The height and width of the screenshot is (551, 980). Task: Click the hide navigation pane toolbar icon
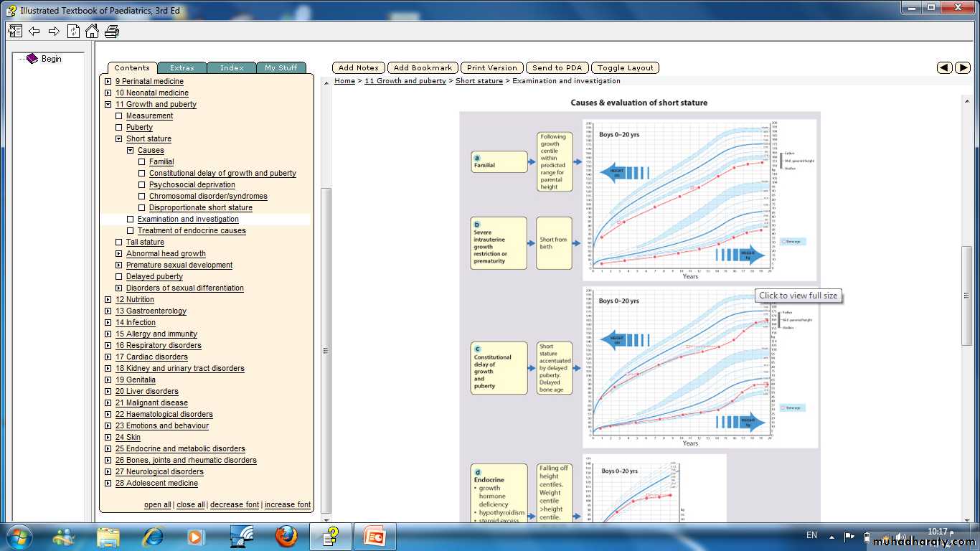pos(15,31)
